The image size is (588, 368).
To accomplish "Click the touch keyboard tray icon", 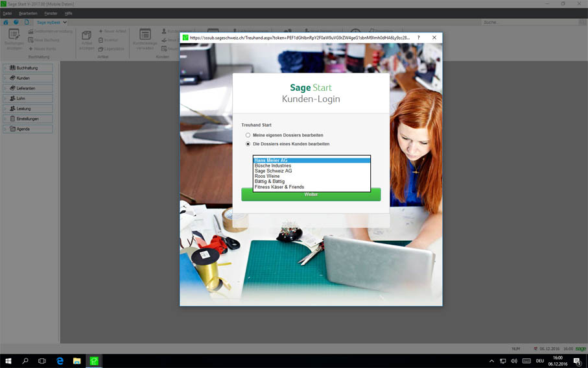I will [526, 361].
